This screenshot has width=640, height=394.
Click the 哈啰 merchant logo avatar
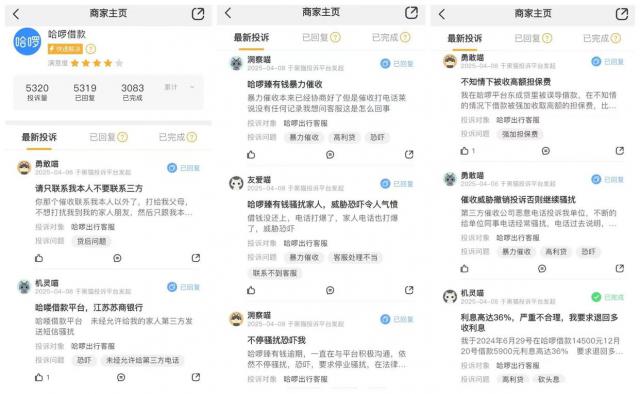27,41
